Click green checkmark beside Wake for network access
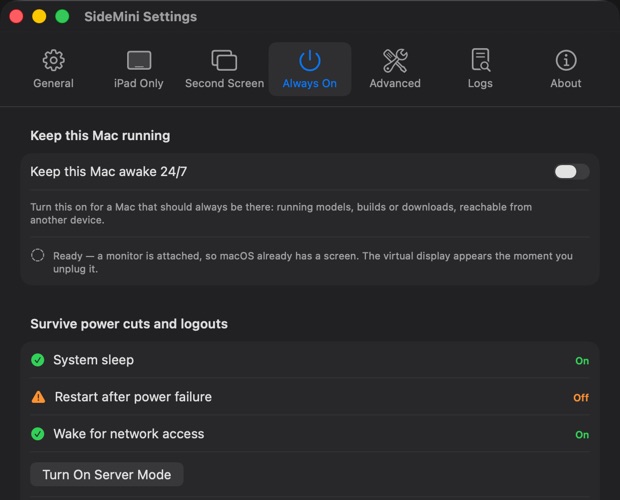The height and width of the screenshot is (500, 620). pos(38,434)
